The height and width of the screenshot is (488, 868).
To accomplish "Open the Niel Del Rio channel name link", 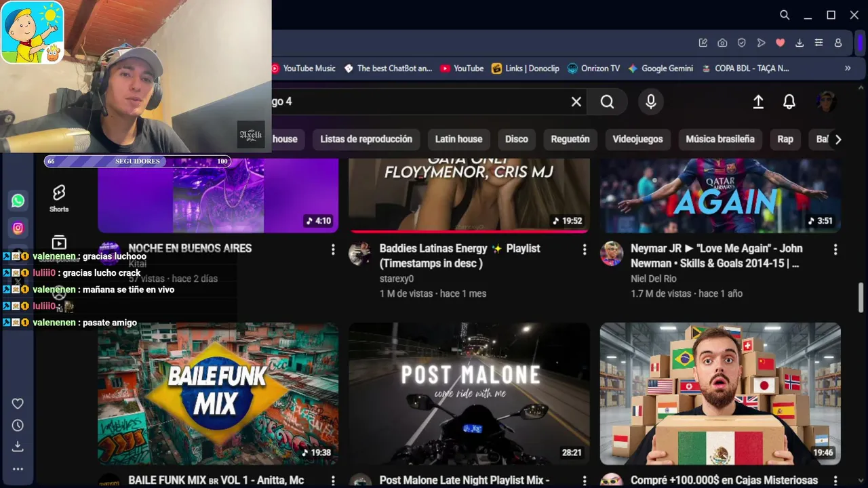I will point(654,279).
